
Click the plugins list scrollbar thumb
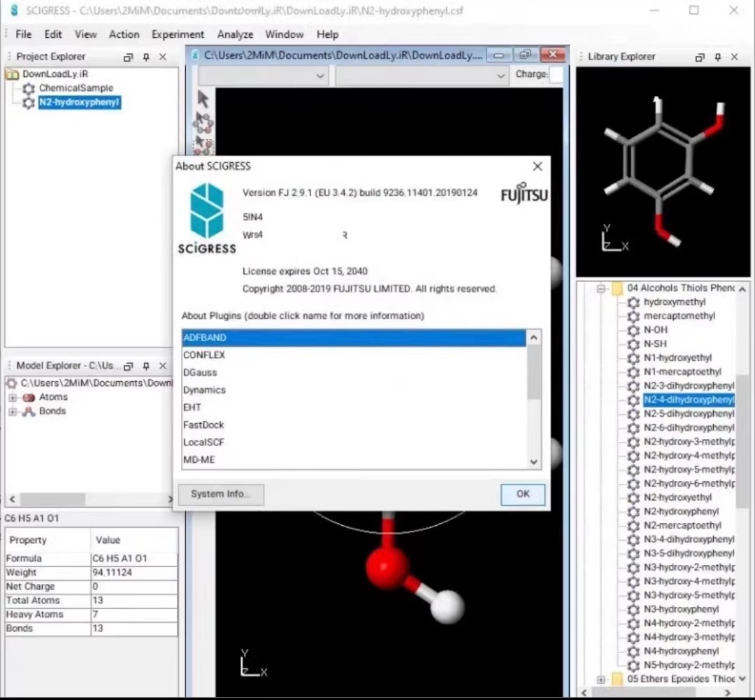[533, 373]
